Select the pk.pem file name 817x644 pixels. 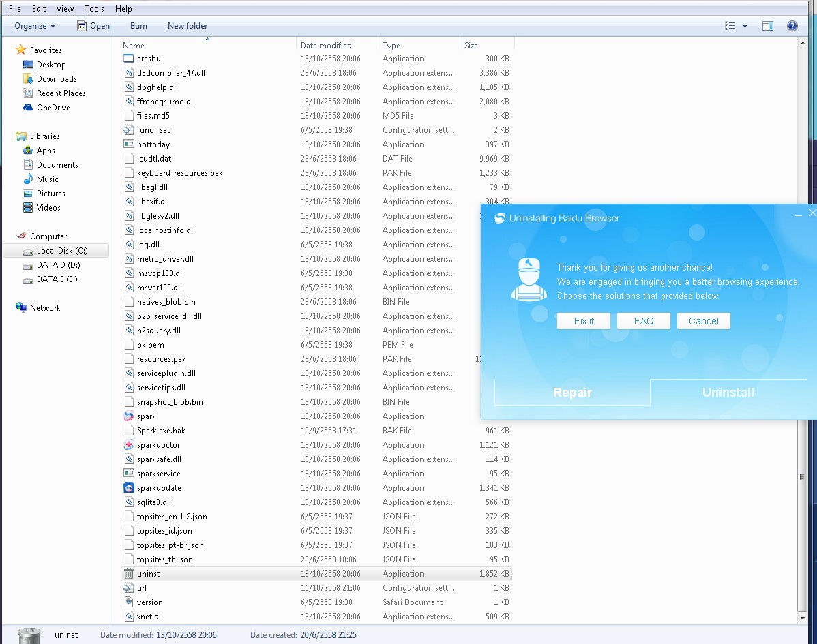pos(151,345)
